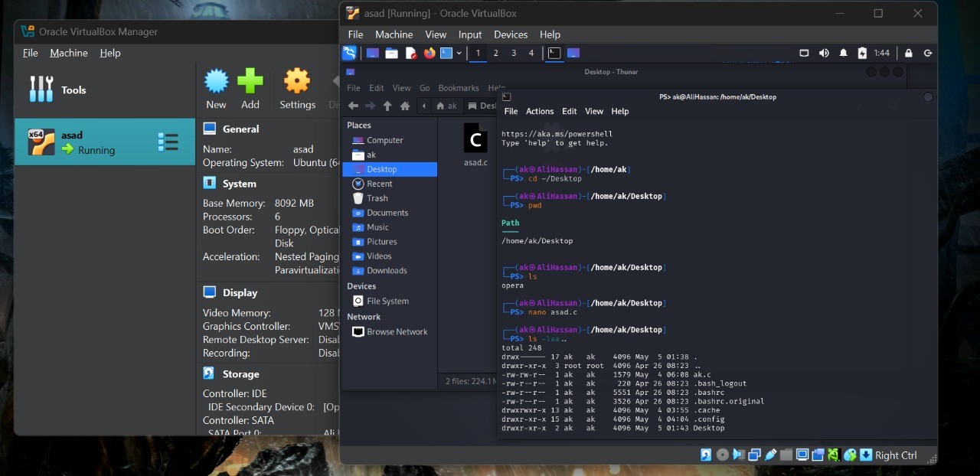980x476 pixels.
Task: Launch Firefox from the Kali panel
Action: coord(430,53)
